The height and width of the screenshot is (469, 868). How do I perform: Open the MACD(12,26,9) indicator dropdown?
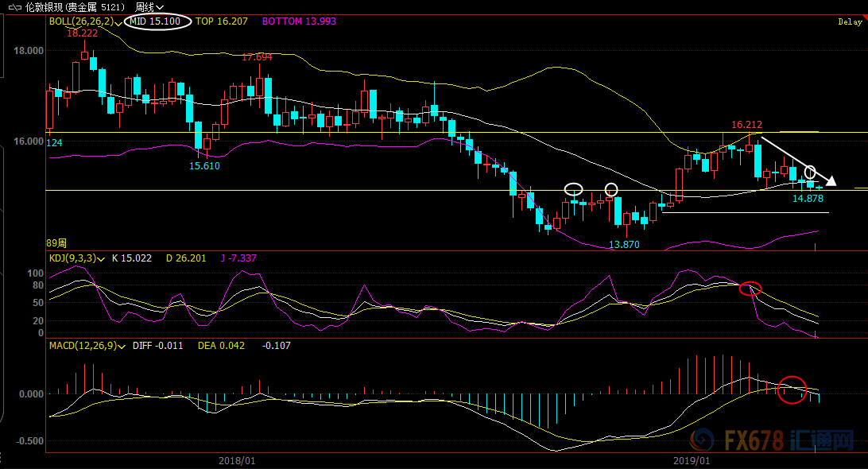(122, 347)
